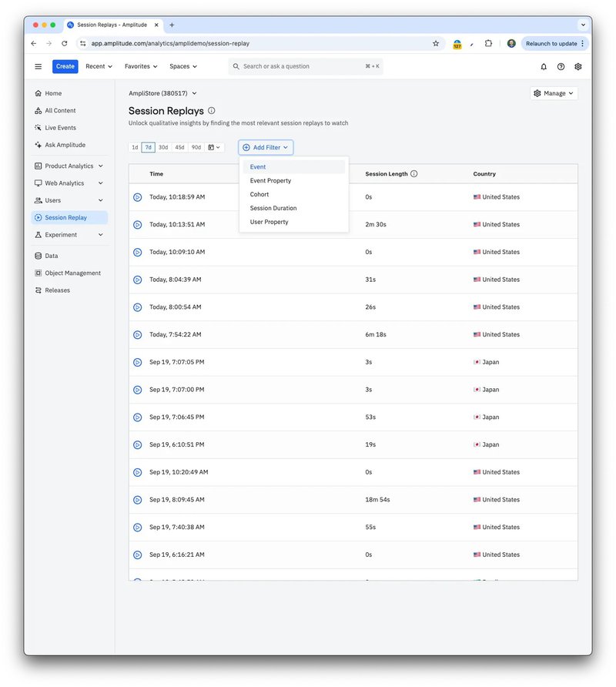Screen dimensions: 616x687
Task: Click the Session Replays info icon
Action: pyautogui.click(x=212, y=111)
